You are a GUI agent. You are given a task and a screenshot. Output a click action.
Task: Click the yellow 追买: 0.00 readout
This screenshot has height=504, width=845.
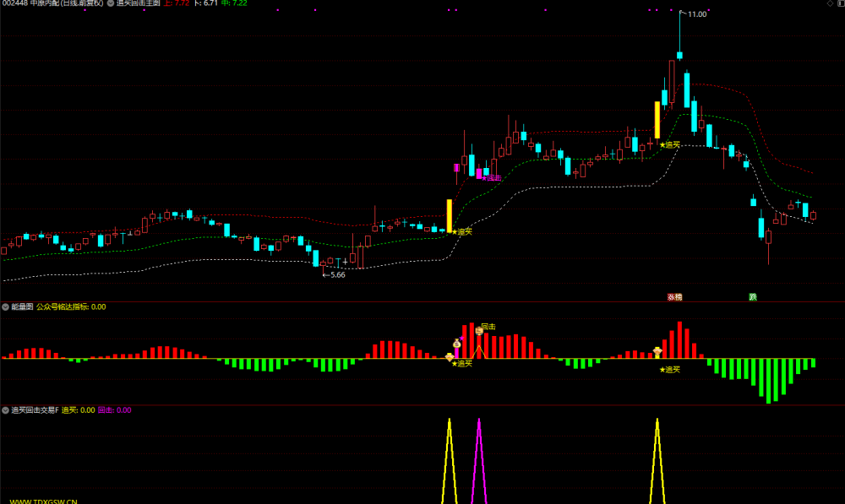78,410
